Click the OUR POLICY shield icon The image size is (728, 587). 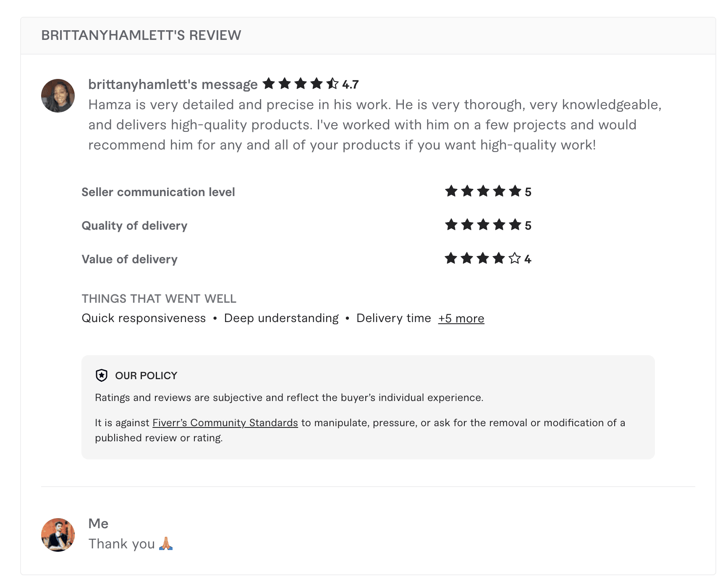[x=101, y=375]
